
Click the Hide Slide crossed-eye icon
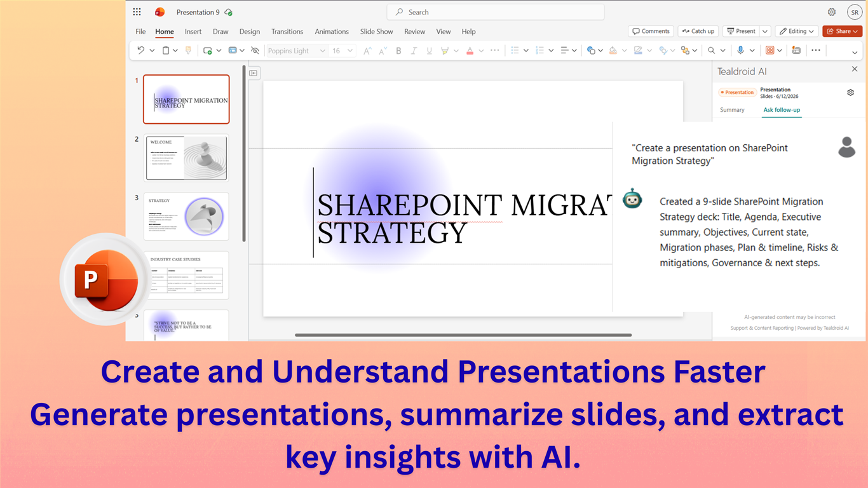coord(255,50)
